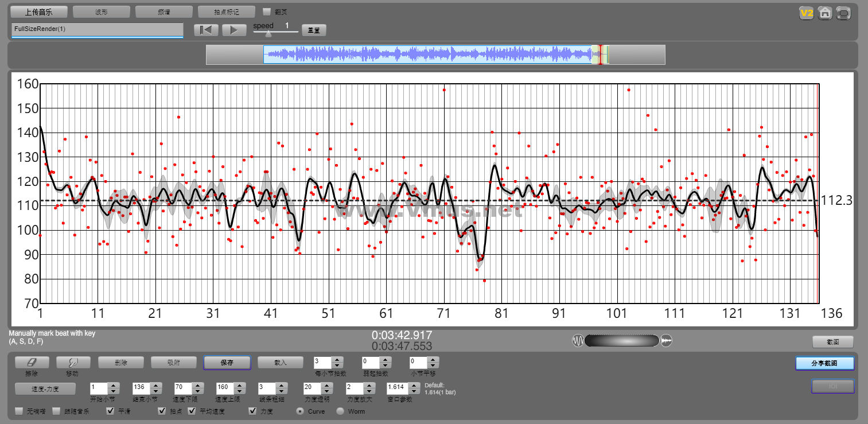The width and height of the screenshot is (868, 424).
Task: Click the V2 version icon
Action: pos(807,13)
